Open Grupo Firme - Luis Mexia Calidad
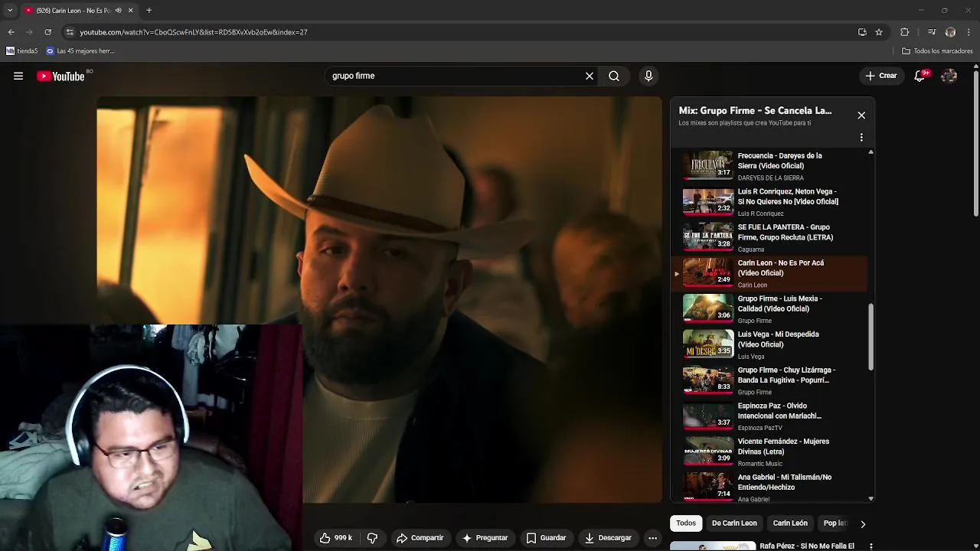 click(769, 309)
